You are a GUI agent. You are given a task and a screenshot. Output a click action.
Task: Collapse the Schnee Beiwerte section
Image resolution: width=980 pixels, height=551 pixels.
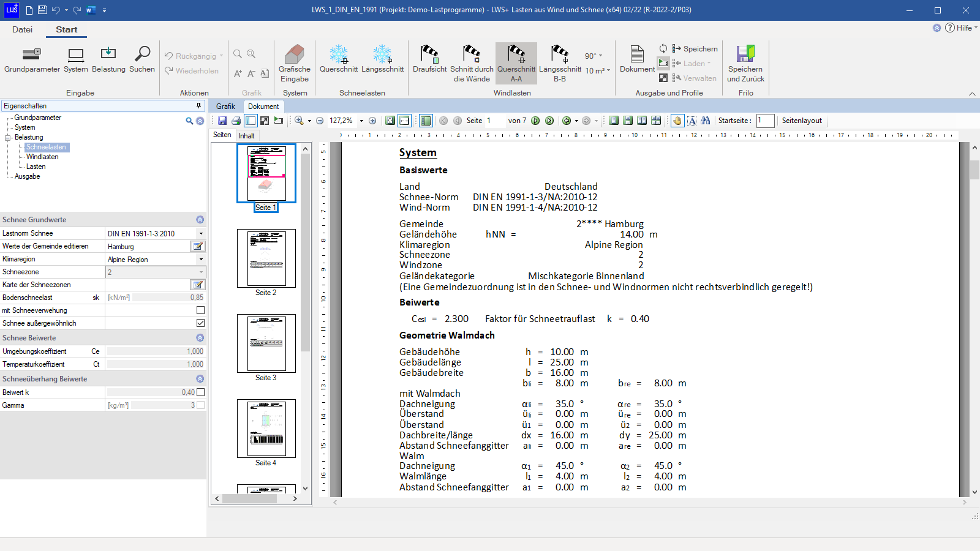(200, 338)
